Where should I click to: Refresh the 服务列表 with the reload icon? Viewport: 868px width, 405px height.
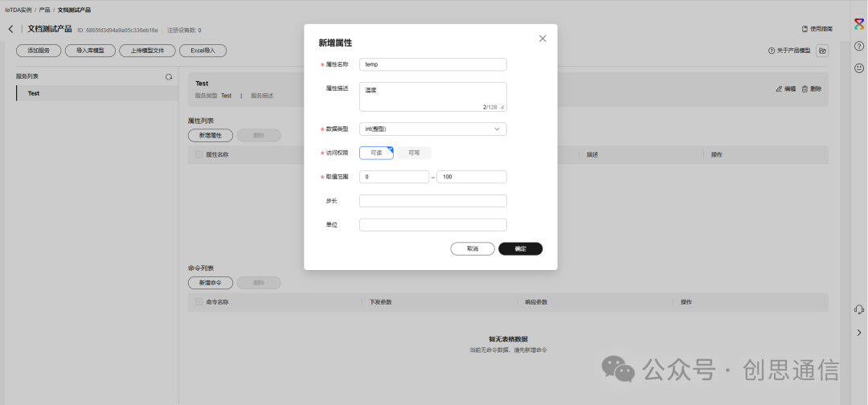pos(169,77)
